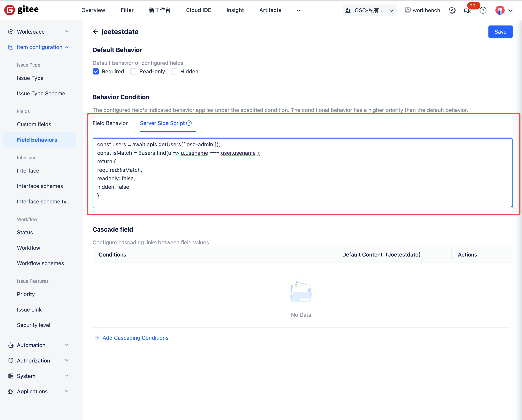The height and width of the screenshot is (420, 522).
Task: Open the OSC organization dropdown
Action: point(369,10)
